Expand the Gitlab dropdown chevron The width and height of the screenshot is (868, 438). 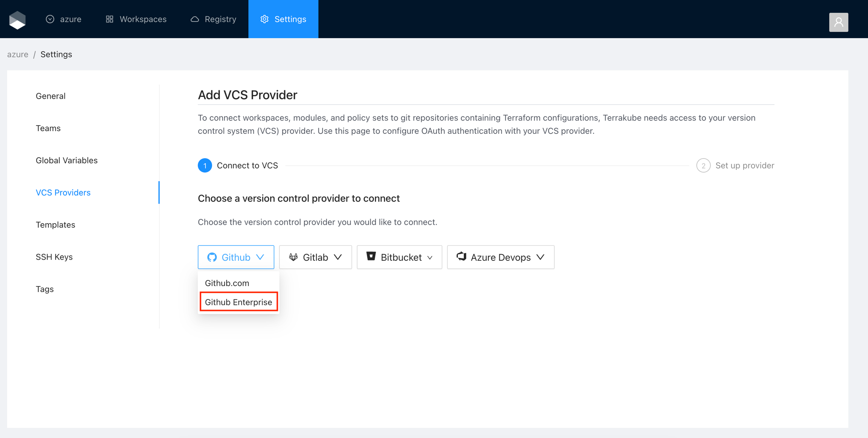point(338,257)
